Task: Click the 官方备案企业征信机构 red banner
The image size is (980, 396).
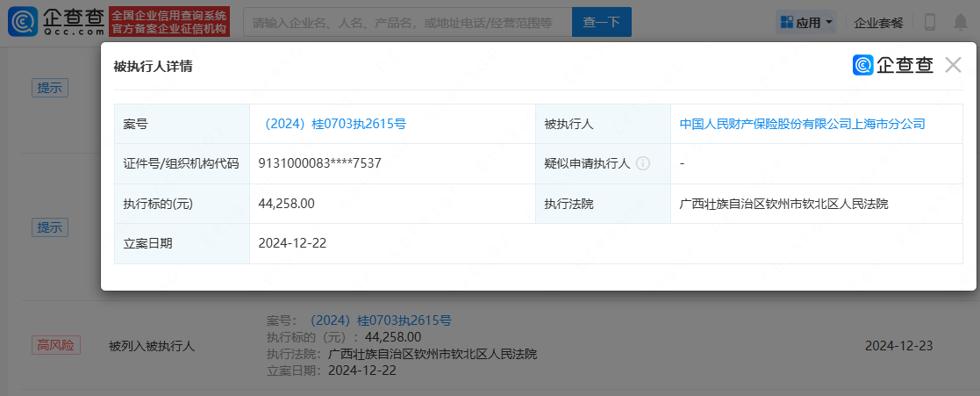Action: (169, 29)
